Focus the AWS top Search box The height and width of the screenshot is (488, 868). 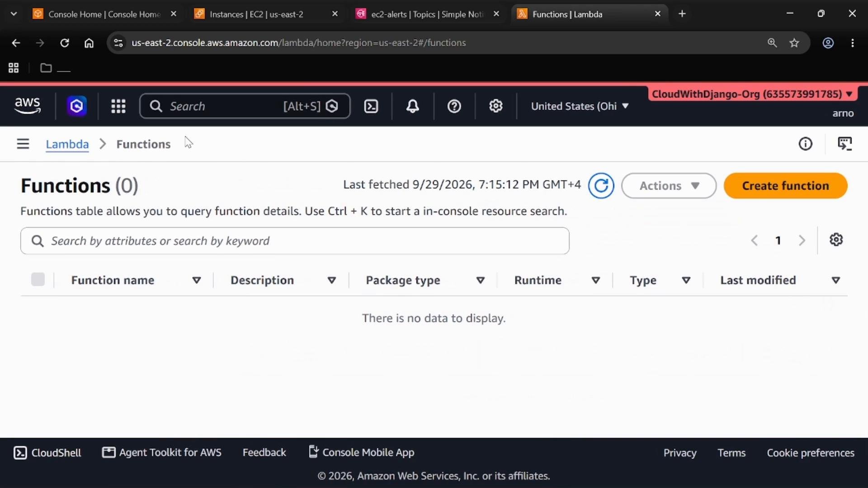pos(245,106)
